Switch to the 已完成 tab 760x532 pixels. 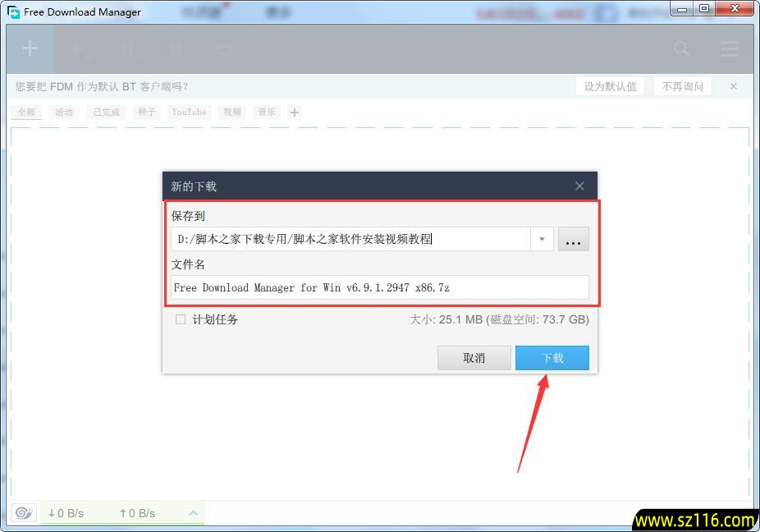106,112
